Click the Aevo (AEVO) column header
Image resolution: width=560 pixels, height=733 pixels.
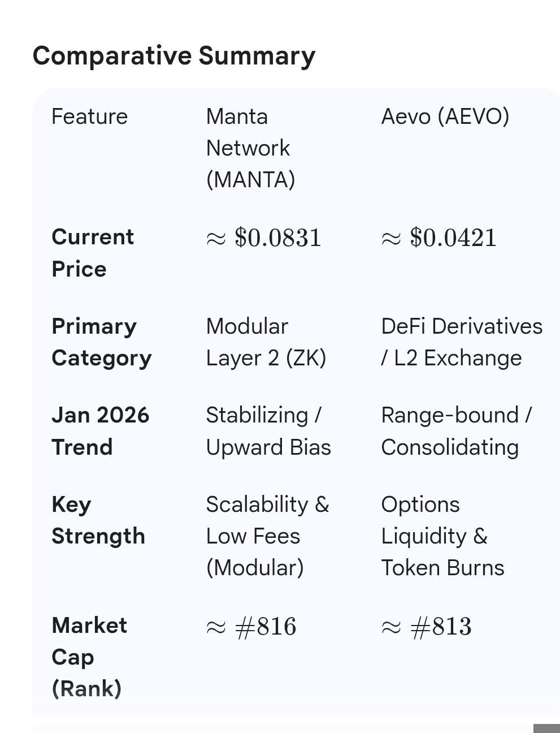coord(445,117)
